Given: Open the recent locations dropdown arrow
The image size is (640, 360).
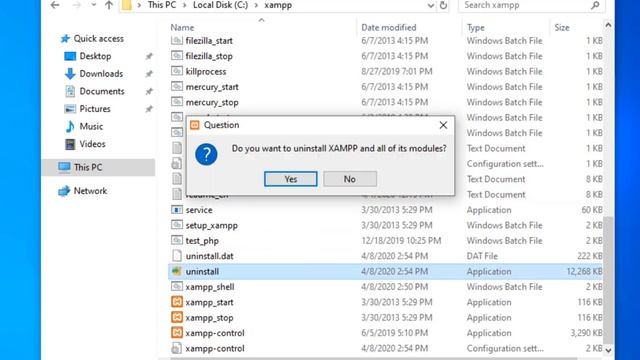Looking at the screenshot, I should [x=93, y=5].
